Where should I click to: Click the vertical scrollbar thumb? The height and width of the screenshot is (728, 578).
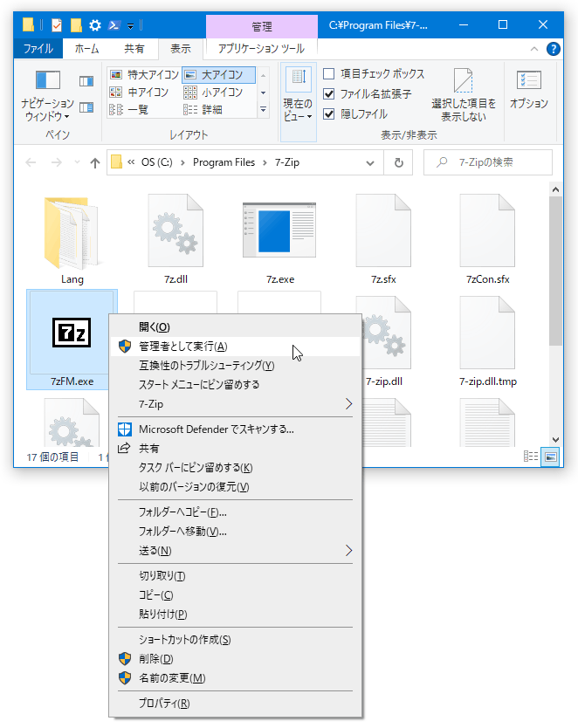click(555, 271)
